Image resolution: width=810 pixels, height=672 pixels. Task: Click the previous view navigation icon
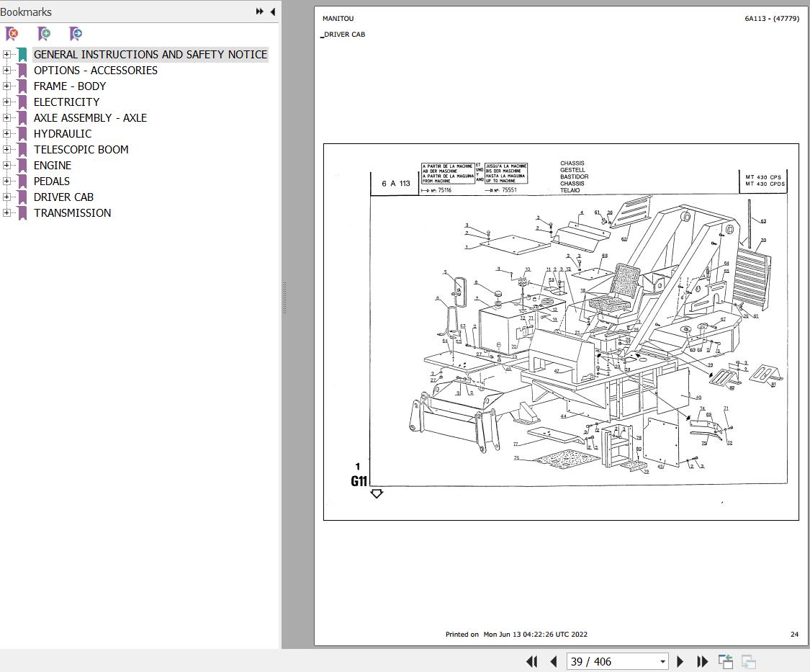pyautogui.click(x=725, y=661)
